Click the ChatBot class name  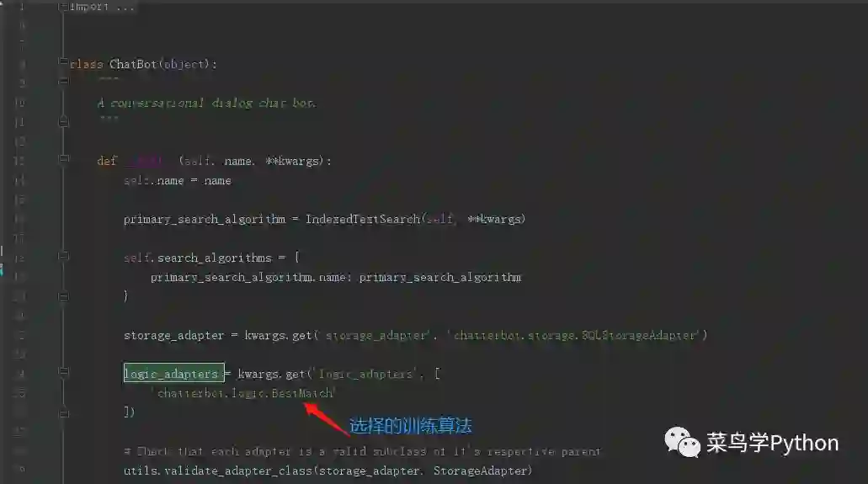[x=133, y=64]
